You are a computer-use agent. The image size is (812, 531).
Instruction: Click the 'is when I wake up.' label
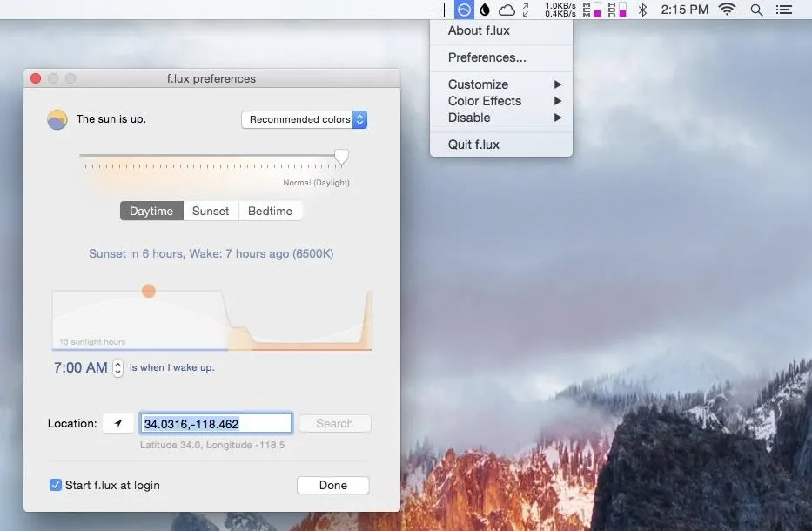(172, 368)
